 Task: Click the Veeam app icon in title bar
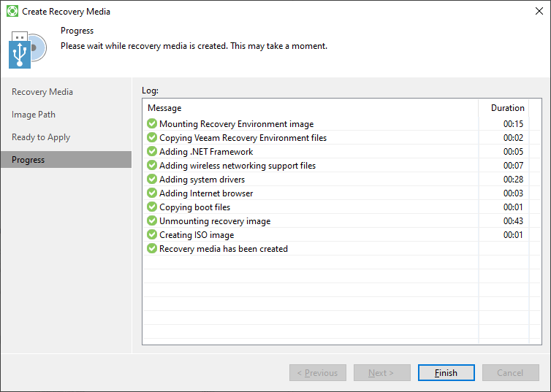(12, 12)
